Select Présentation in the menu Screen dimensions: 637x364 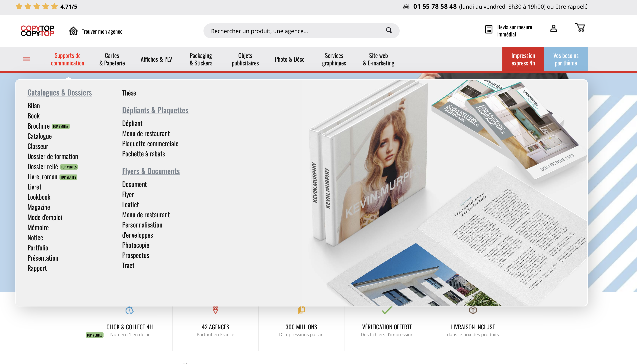[43, 258]
